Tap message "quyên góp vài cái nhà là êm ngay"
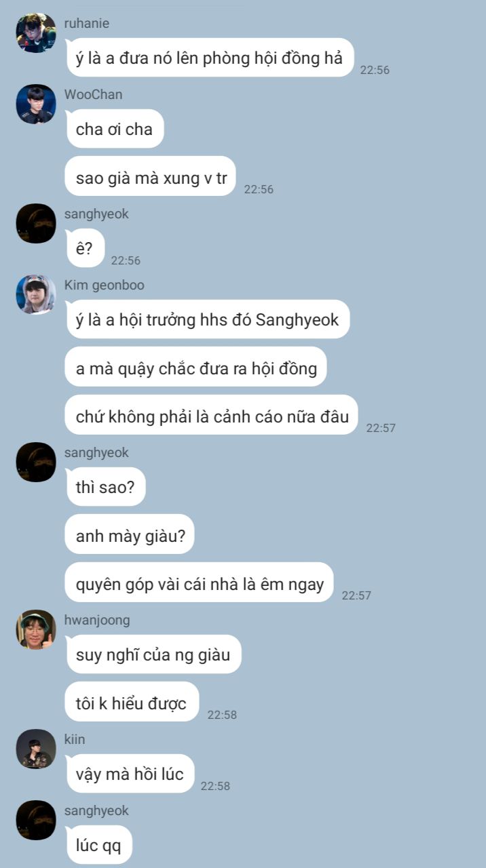Screen dimensions: 486x868 [x=200, y=583]
